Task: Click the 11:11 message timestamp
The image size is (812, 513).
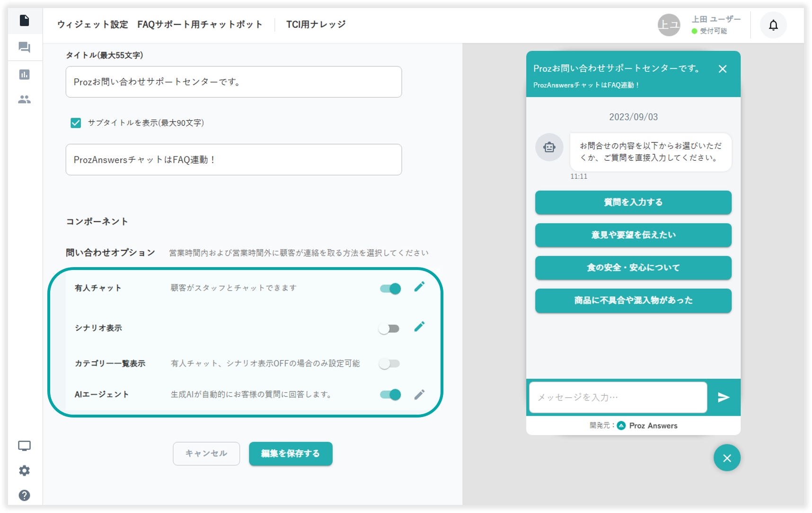Action: 579,176
